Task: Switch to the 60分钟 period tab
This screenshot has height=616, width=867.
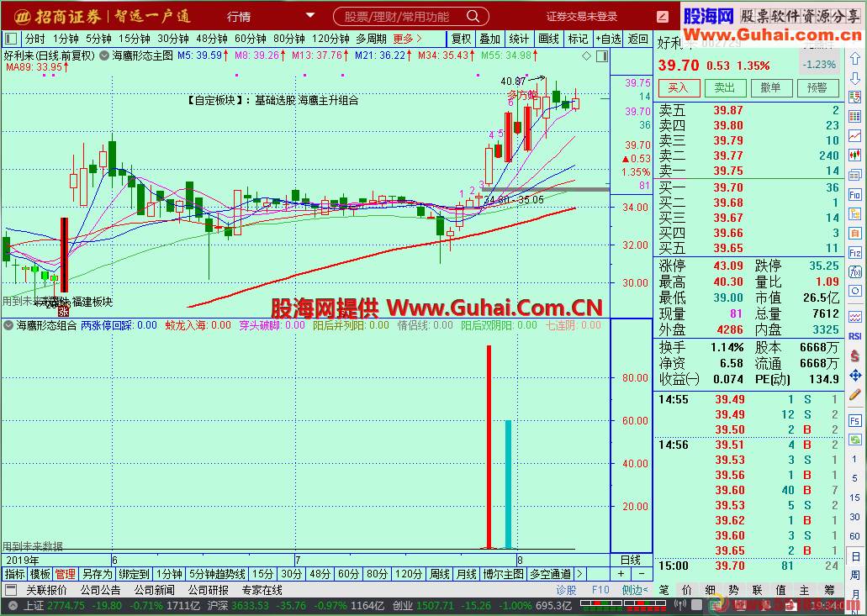Action: pos(250,39)
